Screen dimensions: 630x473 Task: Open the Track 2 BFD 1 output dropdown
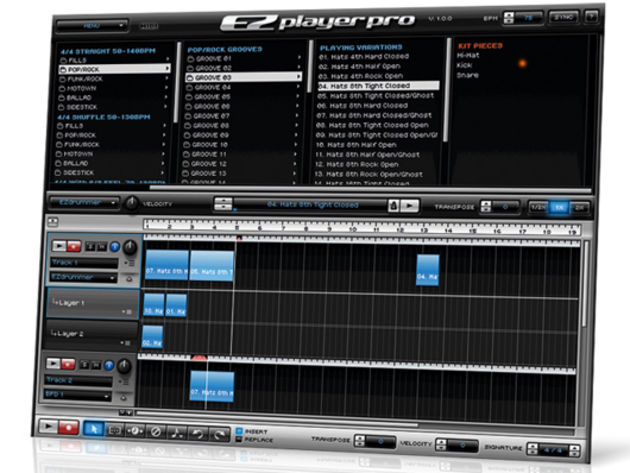click(78, 395)
